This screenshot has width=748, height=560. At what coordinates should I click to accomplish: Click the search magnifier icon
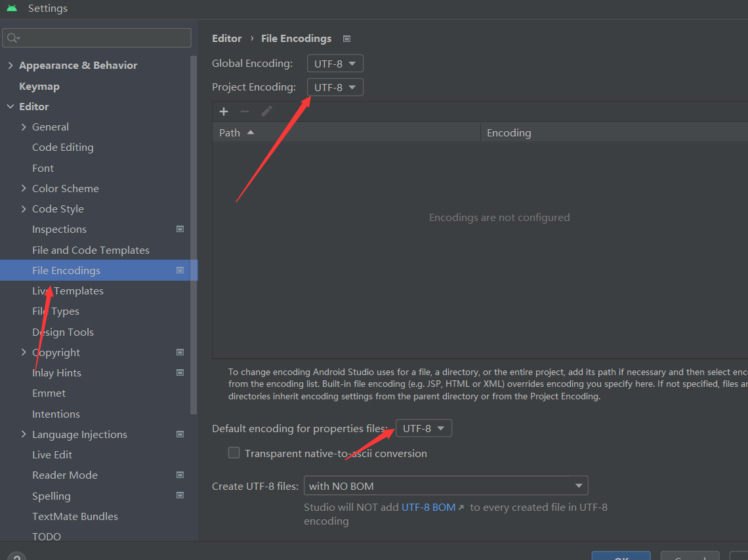click(13, 38)
